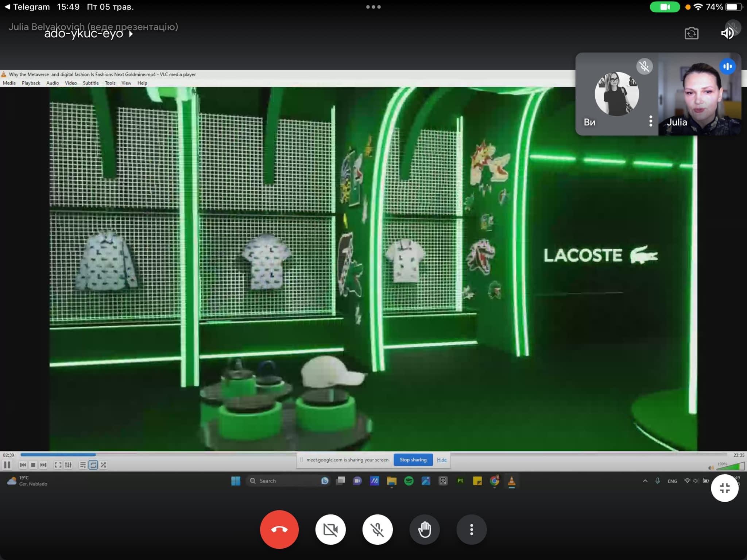Toggle the VLC playlist view icon
Image resolution: width=747 pixels, height=560 pixels.
click(83, 465)
